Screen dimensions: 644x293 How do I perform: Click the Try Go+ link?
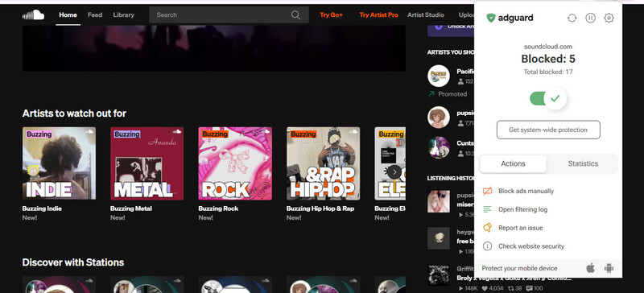pos(331,14)
